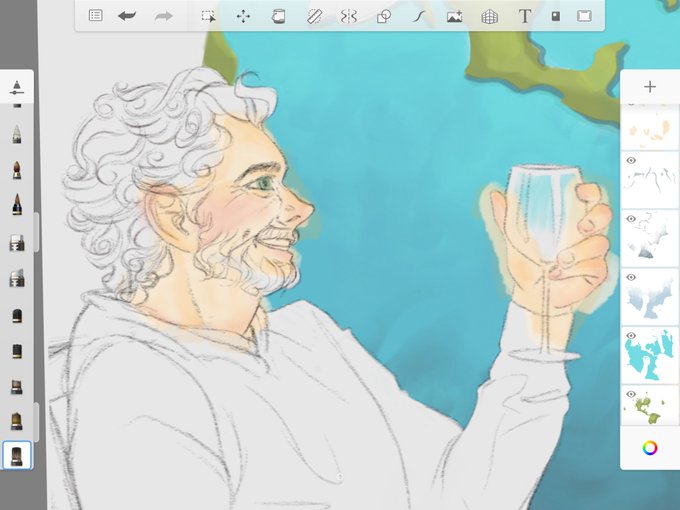Select the pale blue-gray layer thumbnail

tap(650, 296)
